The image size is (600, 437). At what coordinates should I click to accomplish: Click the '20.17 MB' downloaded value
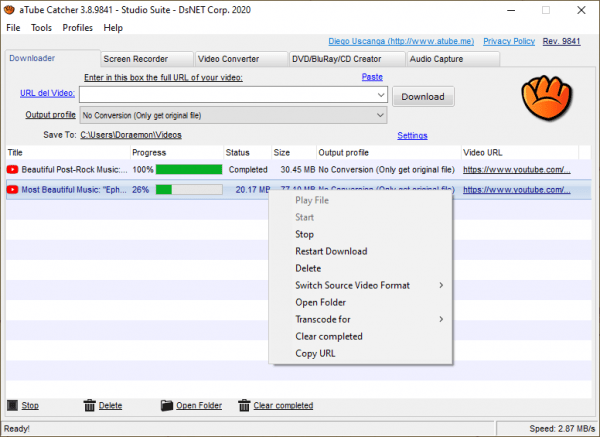[253, 189]
